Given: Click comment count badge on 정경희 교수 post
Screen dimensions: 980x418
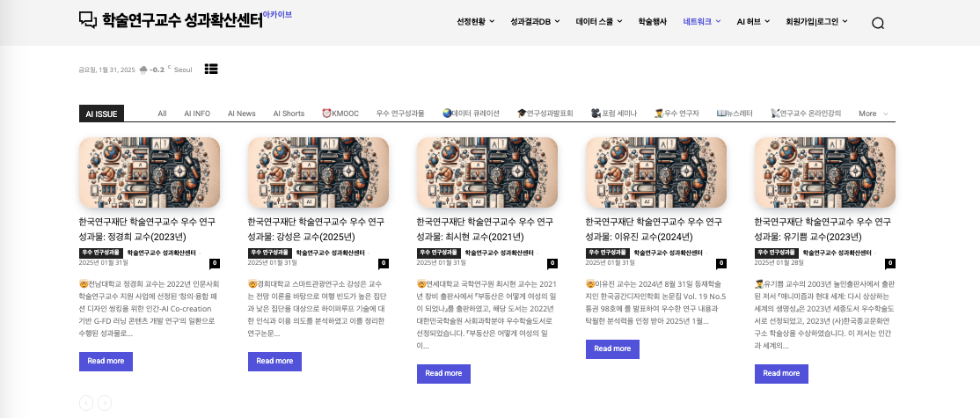Looking at the screenshot, I should click(214, 263).
